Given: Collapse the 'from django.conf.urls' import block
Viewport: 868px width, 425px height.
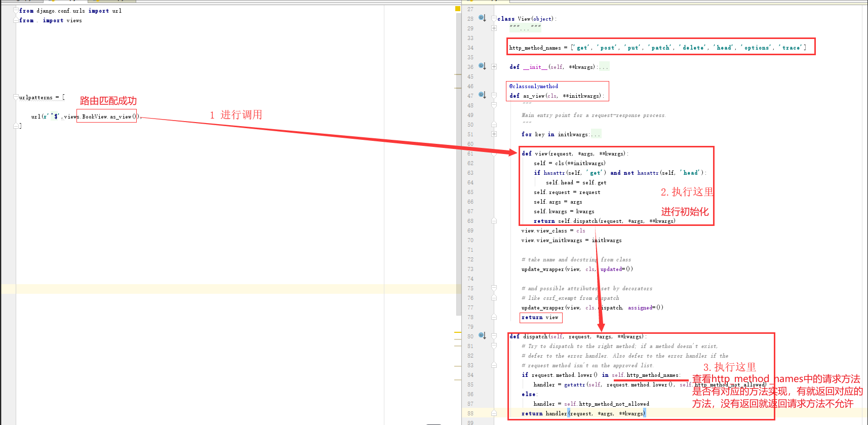Looking at the screenshot, I should point(16,11).
